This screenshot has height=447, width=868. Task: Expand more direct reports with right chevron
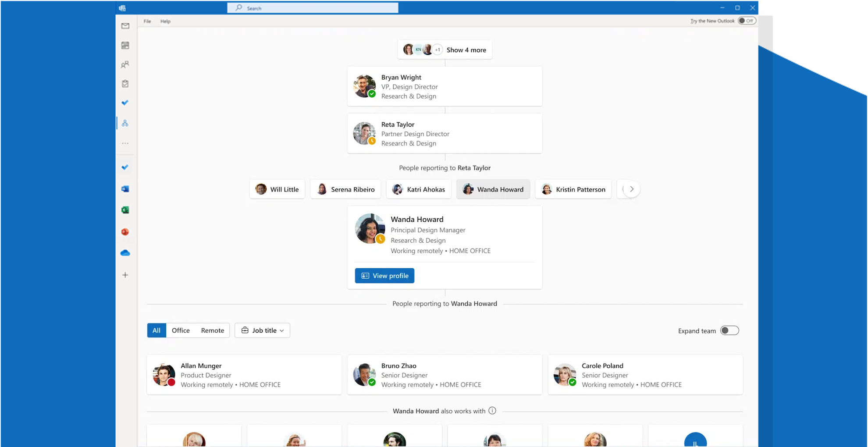[631, 189]
